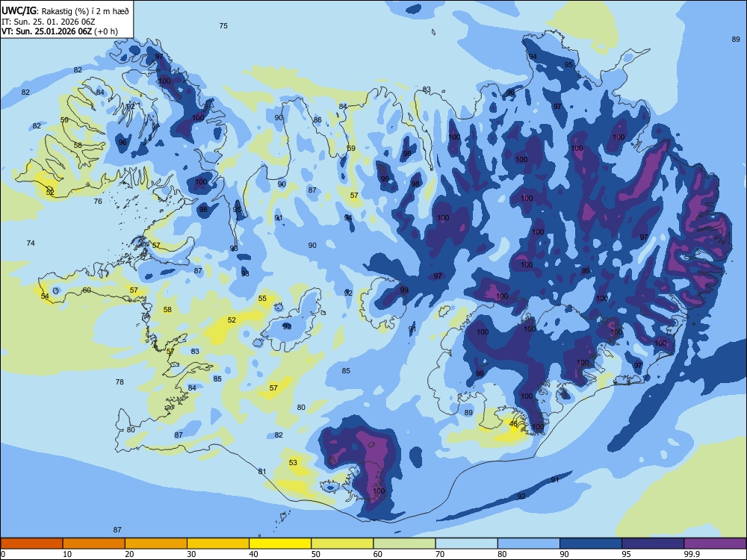Click the '99.9' label on the color scale
747x560 pixels.
(x=691, y=554)
